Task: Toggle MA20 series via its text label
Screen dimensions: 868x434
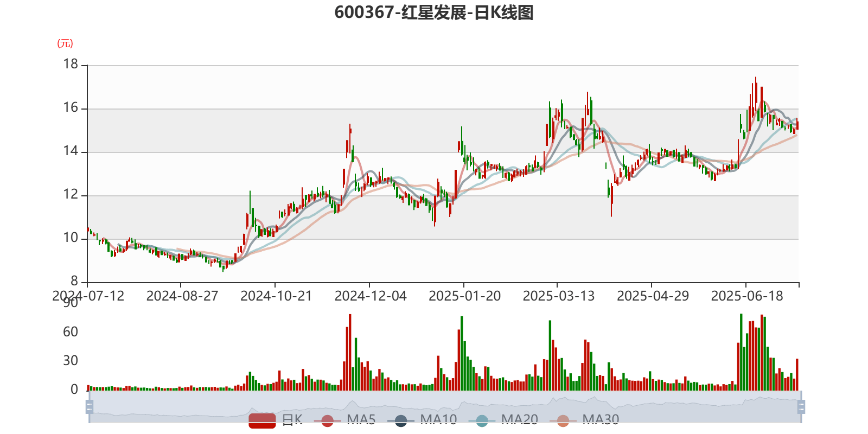Action: pos(519,419)
